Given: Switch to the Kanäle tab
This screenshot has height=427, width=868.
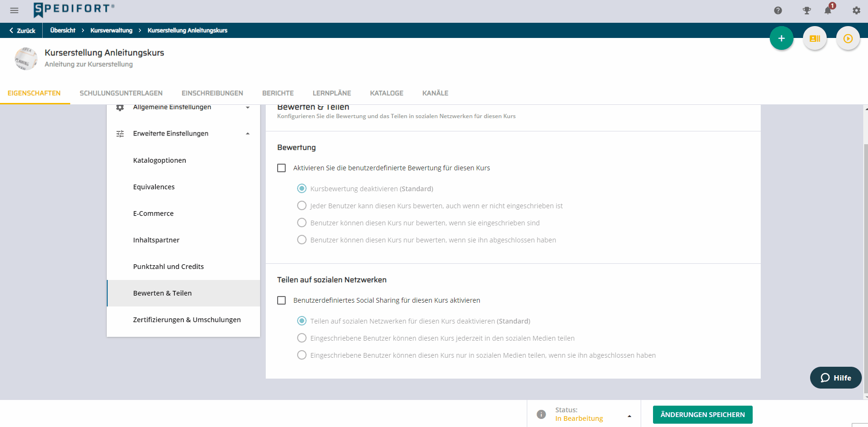Looking at the screenshot, I should point(435,93).
